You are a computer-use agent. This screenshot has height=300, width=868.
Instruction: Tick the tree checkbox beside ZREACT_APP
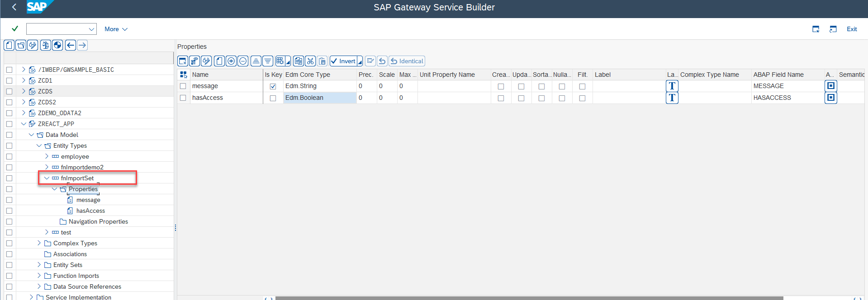(x=9, y=124)
